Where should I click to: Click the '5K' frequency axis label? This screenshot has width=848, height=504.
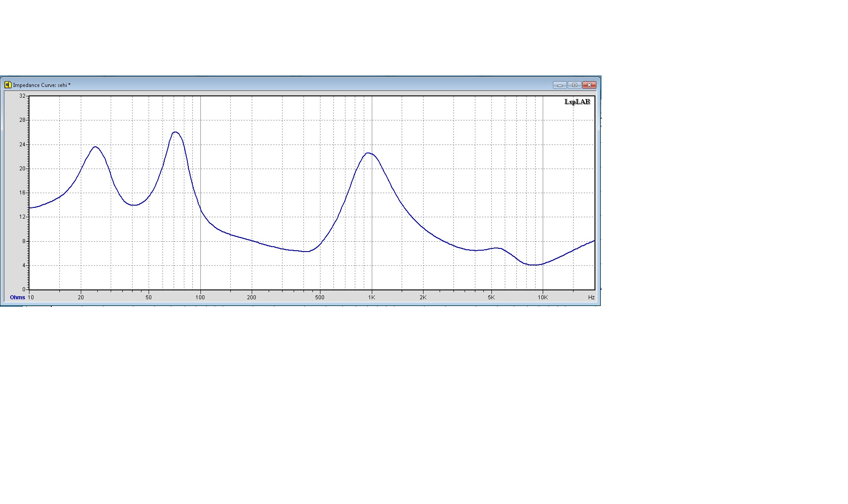pos(491,297)
